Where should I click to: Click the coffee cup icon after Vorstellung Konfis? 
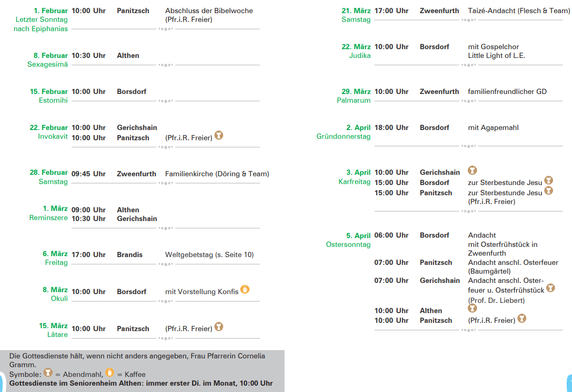245,289
